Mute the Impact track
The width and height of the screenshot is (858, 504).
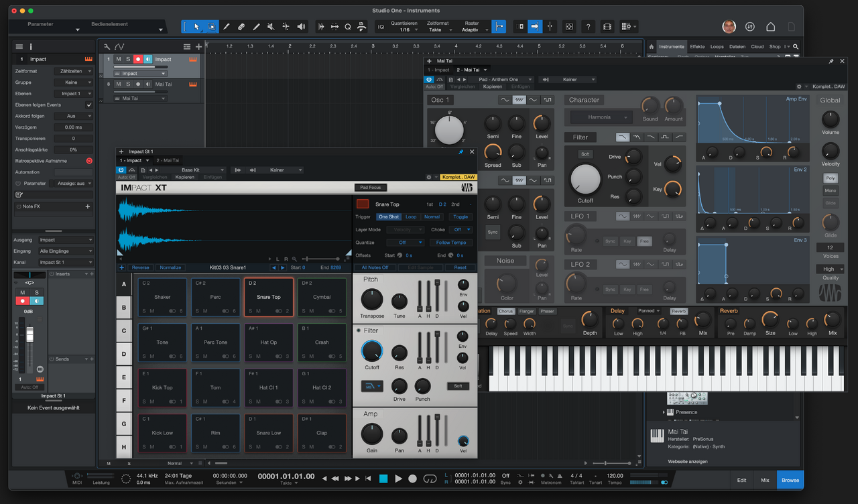pos(119,59)
